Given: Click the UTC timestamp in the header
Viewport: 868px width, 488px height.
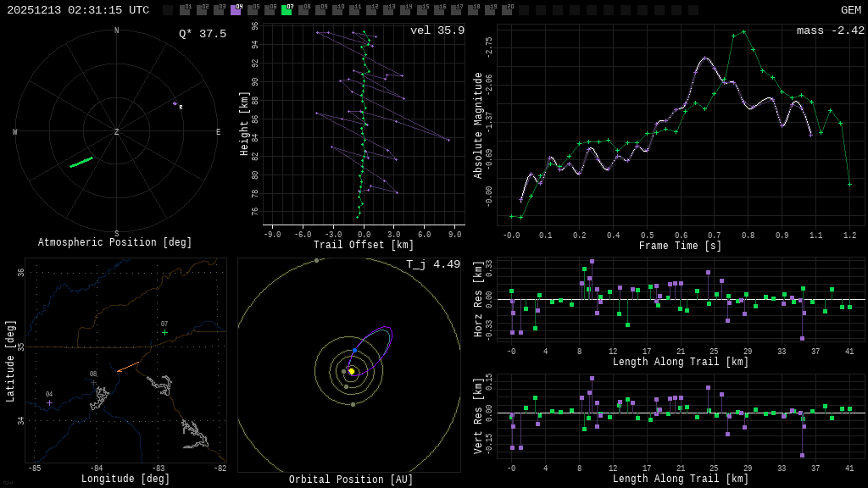Looking at the screenshot, I should click(x=78, y=10).
